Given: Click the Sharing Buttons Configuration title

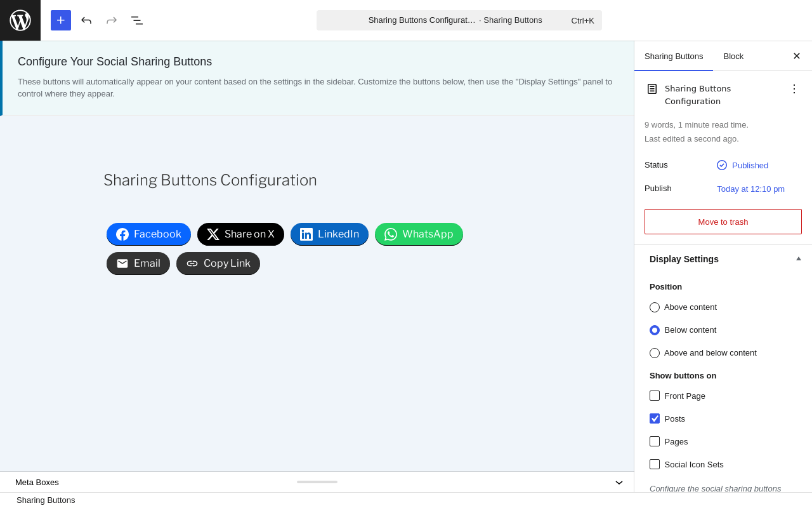Looking at the screenshot, I should (x=210, y=180).
